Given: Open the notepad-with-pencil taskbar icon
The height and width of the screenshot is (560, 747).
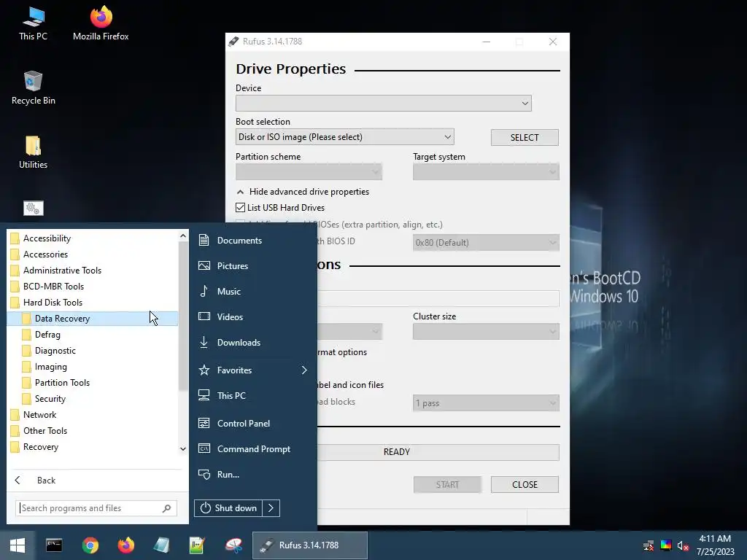Looking at the screenshot, I should pos(197,545).
